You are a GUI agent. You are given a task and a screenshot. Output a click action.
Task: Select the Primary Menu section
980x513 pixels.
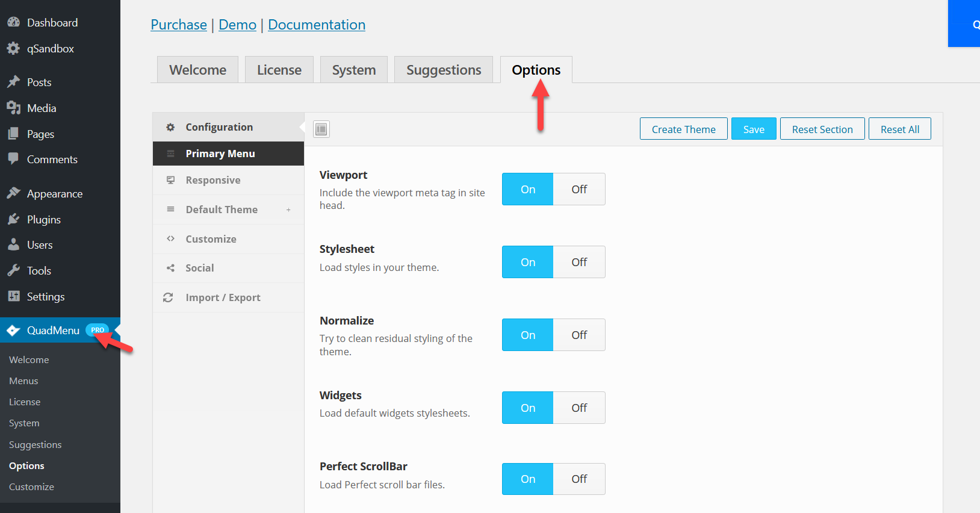coord(228,154)
